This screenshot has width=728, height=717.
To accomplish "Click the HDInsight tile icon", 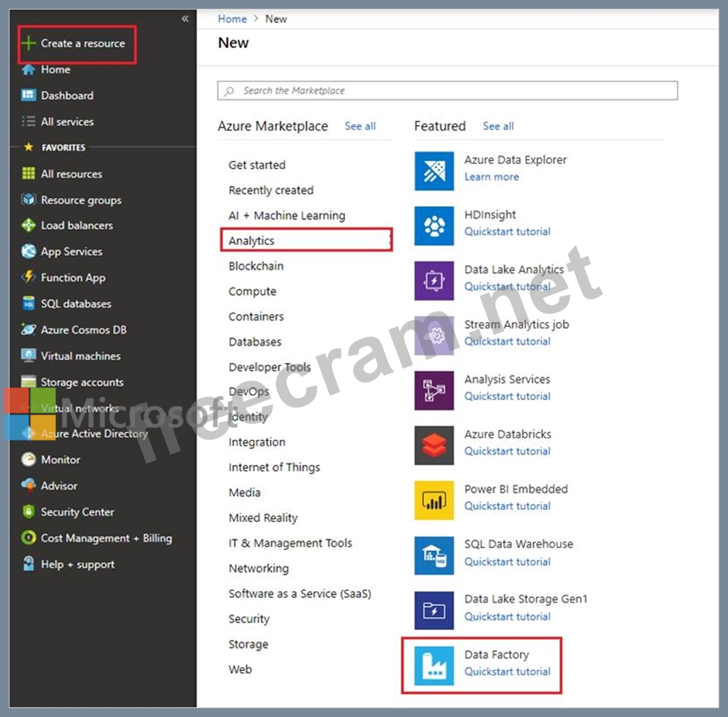I will click(x=434, y=226).
